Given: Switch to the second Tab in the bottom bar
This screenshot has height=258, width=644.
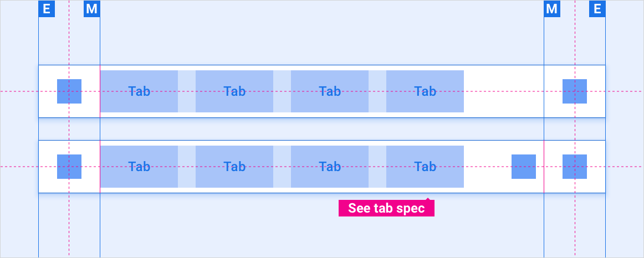Looking at the screenshot, I should pyautogui.click(x=234, y=167).
